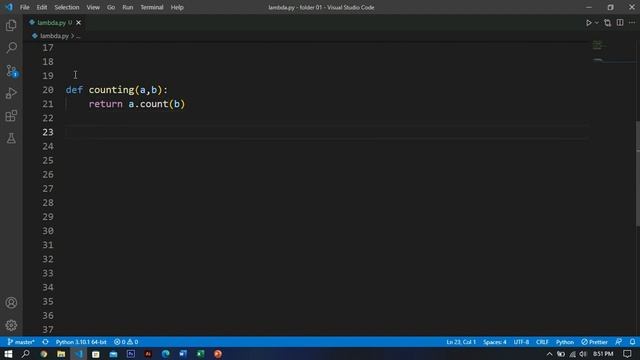Screen dimensions: 640x360
Task: Open the notifications bell in status bar
Action: coord(632,342)
